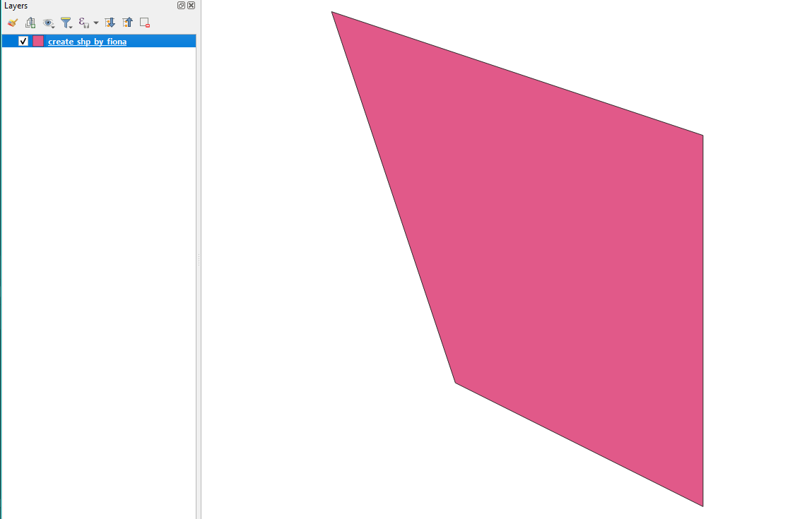Click the Filter Legend by Expression icon
Image resolution: width=812 pixels, height=519 pixels.
84,23
